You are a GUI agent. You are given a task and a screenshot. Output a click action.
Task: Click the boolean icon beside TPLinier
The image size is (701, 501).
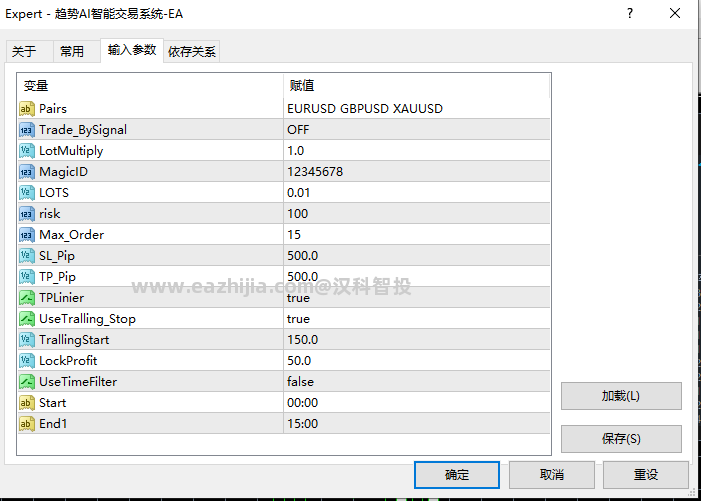click(27, 298)
